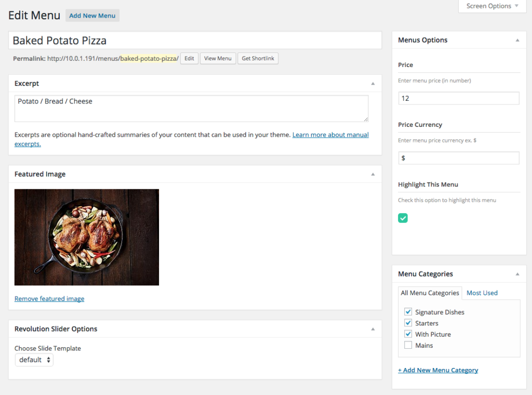Viewport: 532px width, 395px height.
Task: Open the Choose Slide Template dropdown
Action: pos(34,360)
